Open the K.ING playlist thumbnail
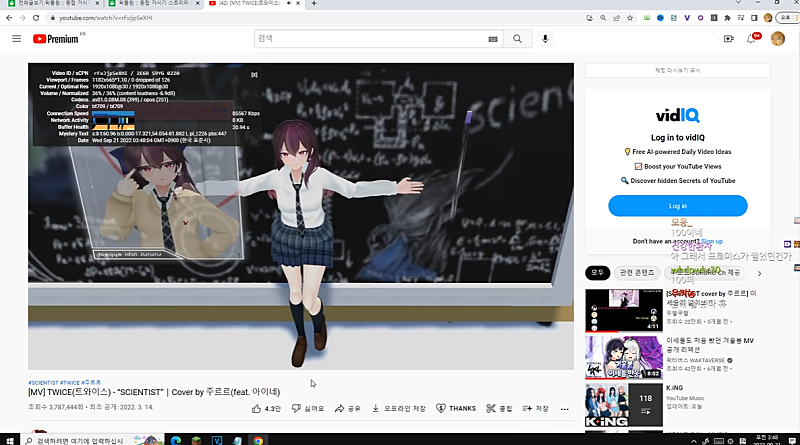Image resolution: width=800 pixels, height=445 pixels. point(623,405)
